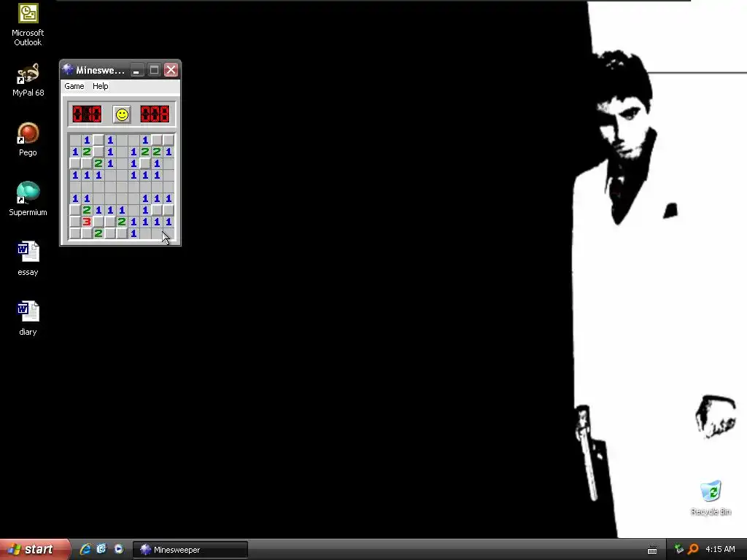This screenshot has width=747, height=560.
Task: Uncover the bottom-left corner covered cell
Action: click(75, 233)
